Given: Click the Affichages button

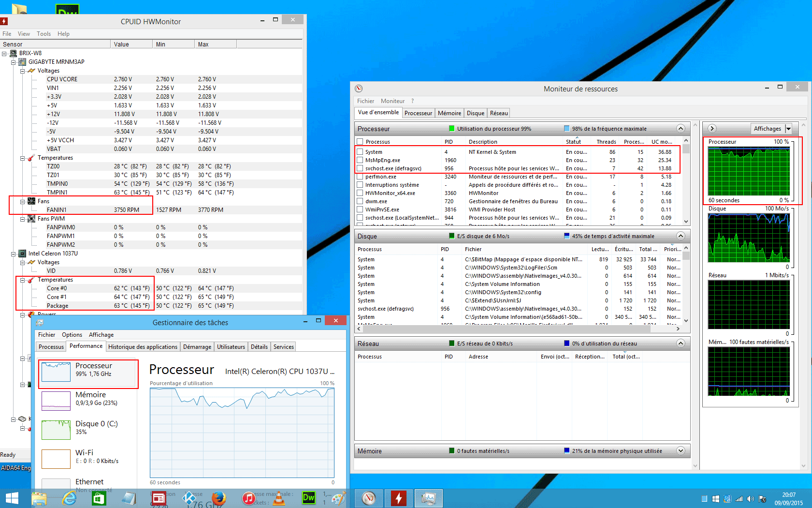Looking at the screenshot, I should [768, 129].
